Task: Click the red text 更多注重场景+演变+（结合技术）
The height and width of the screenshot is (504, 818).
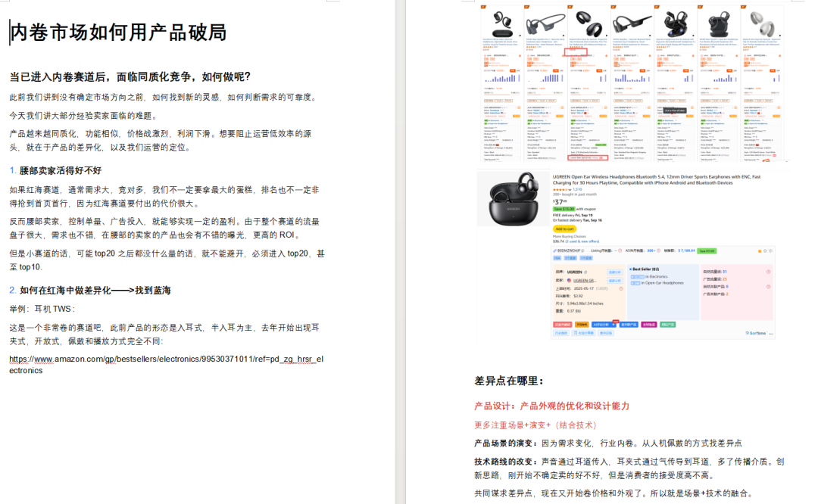Action: [535, 425]
